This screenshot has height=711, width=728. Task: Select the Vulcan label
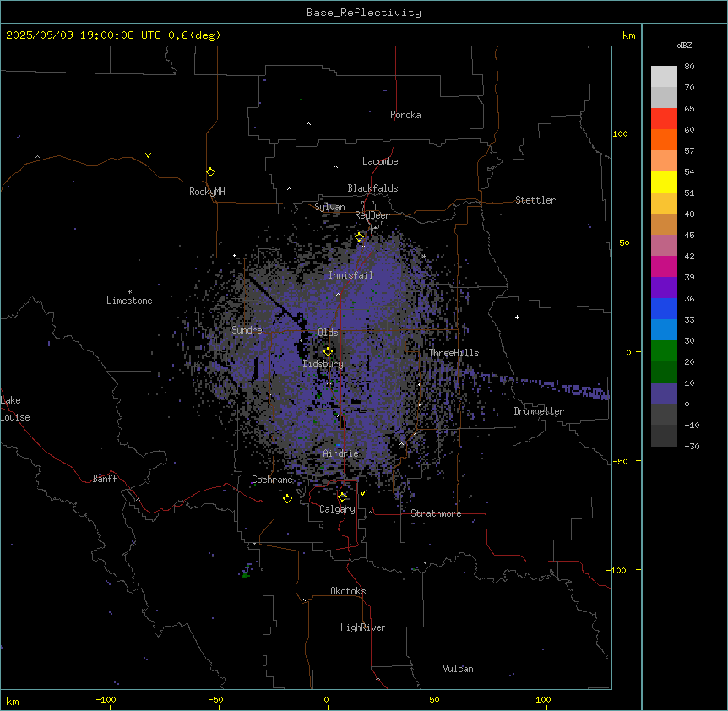click(x=459, y=669)
